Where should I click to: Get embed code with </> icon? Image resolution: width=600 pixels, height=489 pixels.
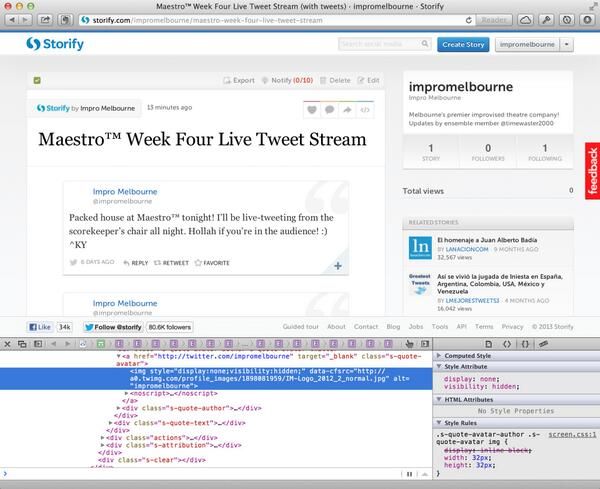coord(365,110)
